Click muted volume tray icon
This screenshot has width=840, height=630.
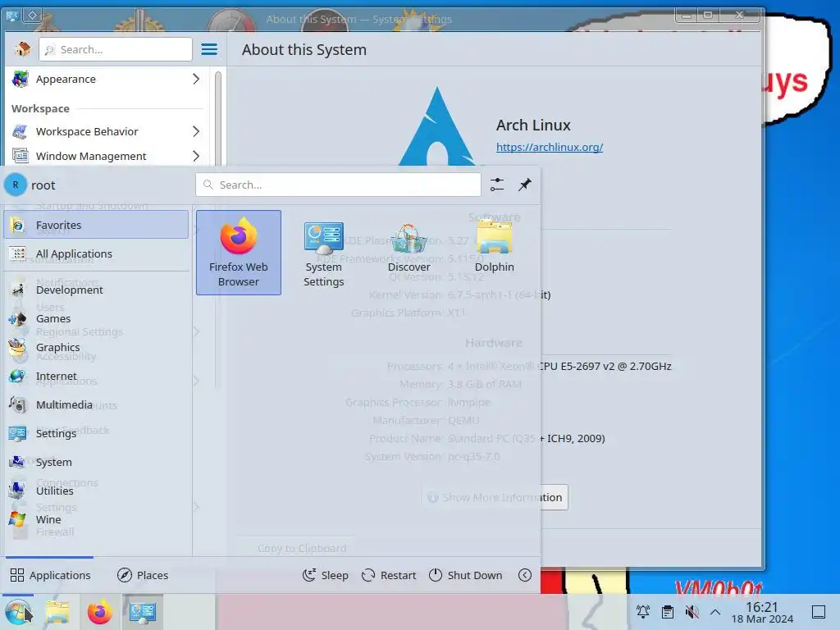tap(692, 612)
